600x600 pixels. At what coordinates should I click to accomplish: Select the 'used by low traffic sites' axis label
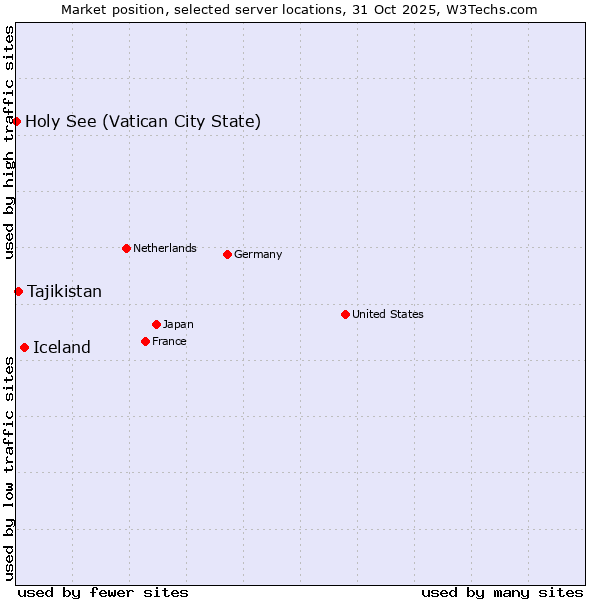pos(9,468)
